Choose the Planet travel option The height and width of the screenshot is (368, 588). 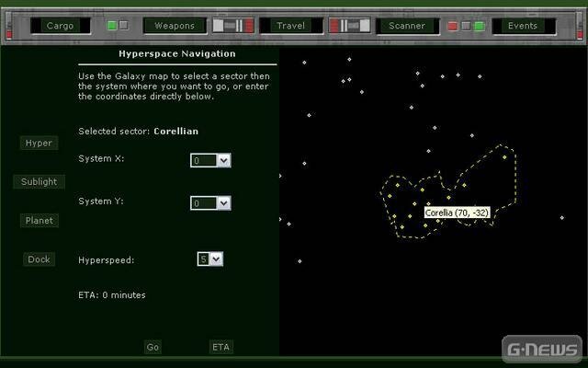(x=39, y=221)
